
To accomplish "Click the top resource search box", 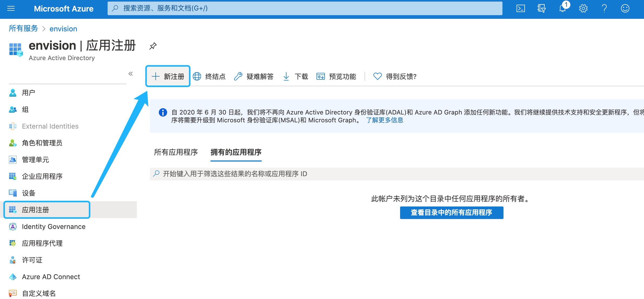I will point(305,8).
